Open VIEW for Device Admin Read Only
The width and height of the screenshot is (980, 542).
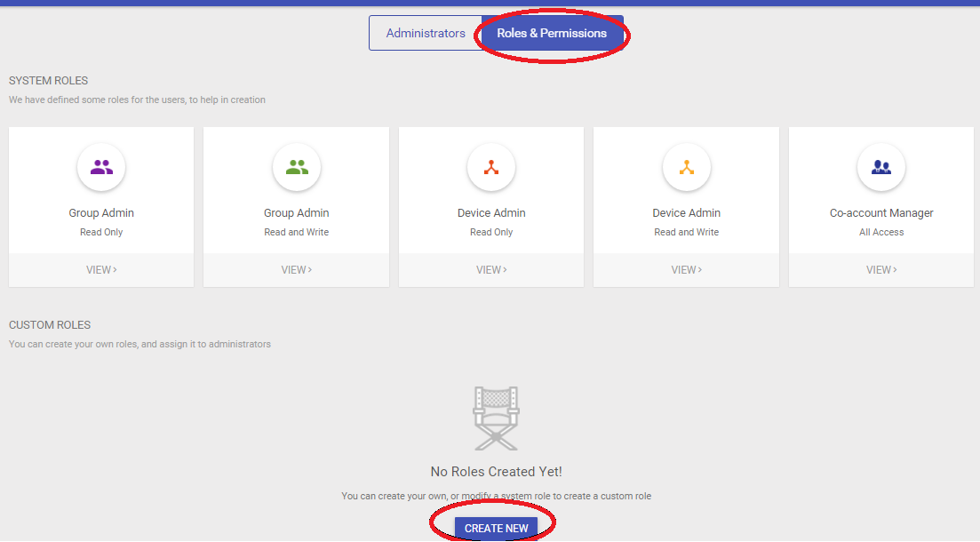pyautogui.click(x=491, y=270)
